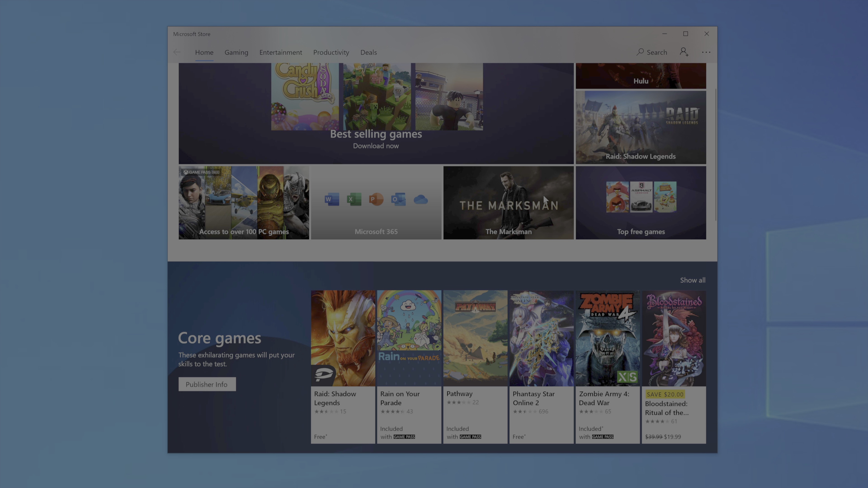Click the PowerPoint icon in Microsoft 365 tile

(376, 199)
